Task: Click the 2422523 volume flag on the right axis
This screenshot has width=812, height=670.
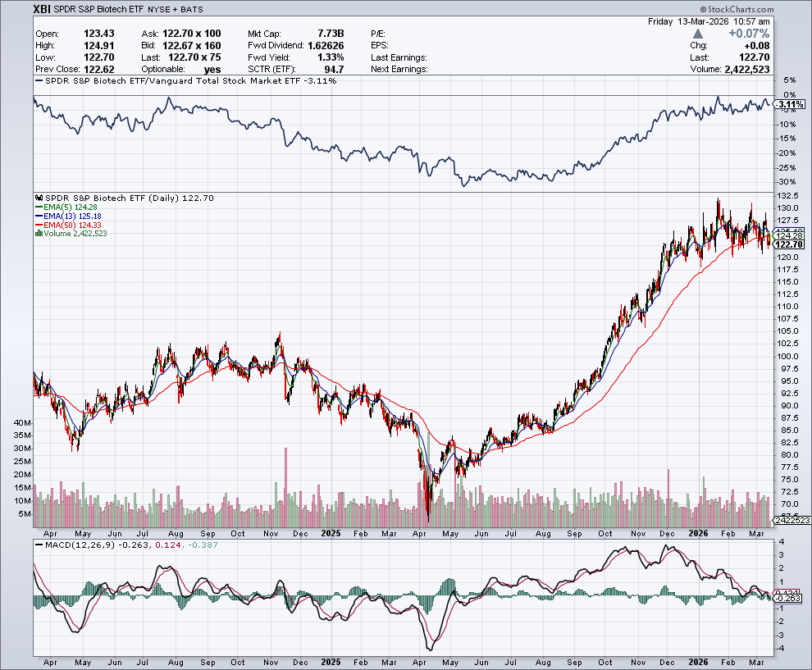Action: point(791,520)
